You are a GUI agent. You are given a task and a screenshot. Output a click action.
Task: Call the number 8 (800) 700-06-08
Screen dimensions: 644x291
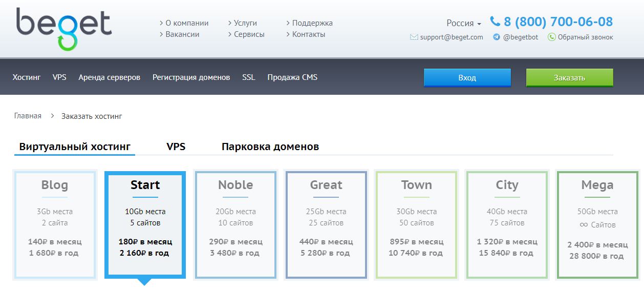(558, 22)
